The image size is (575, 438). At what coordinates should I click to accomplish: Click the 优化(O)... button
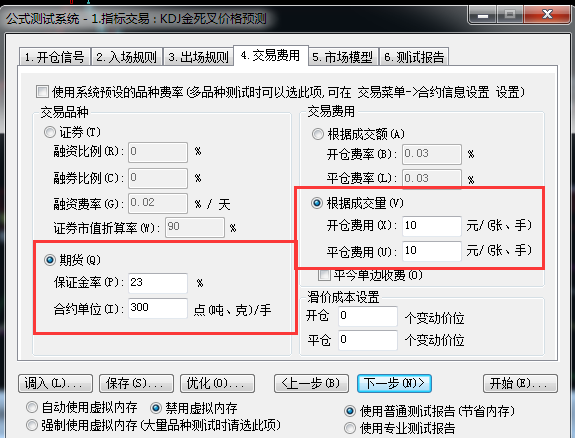pyautogui.click(x=217, y=383)
